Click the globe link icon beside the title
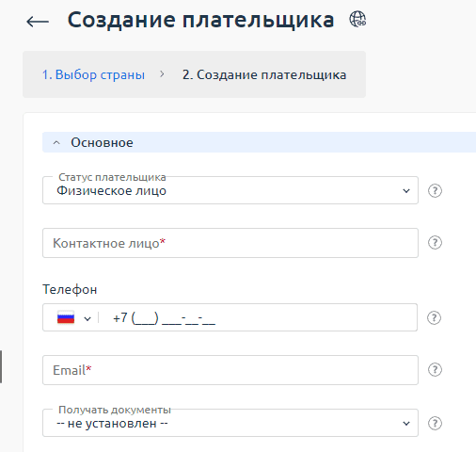Viewport: 476px width, 452px height. coord(357,19)
